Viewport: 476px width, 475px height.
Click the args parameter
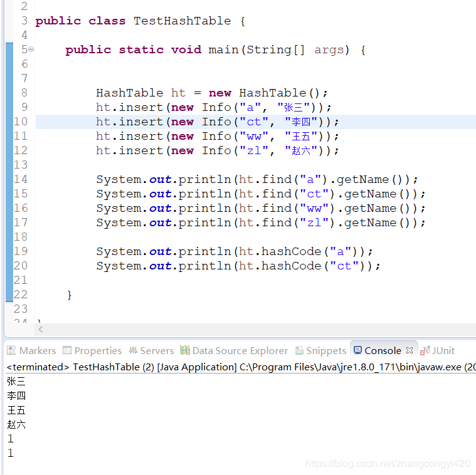pyautogui.click(x=329, y=50)
